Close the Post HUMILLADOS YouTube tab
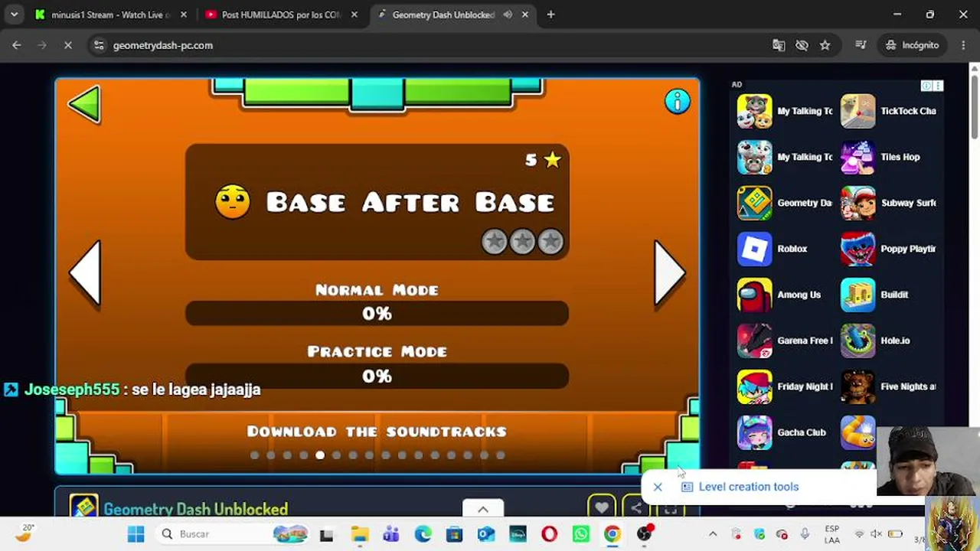 [x=354, y=15]
